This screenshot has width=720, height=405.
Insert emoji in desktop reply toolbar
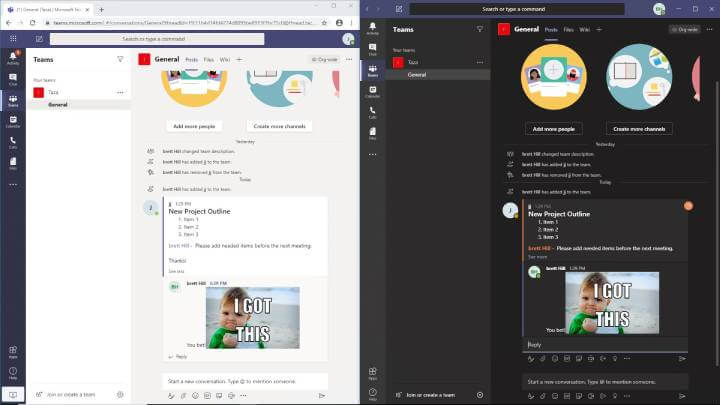[x=555, y=359]
